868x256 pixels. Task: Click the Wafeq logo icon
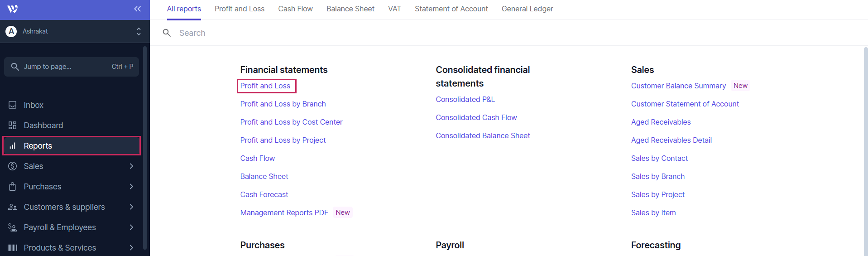[13, 9]
